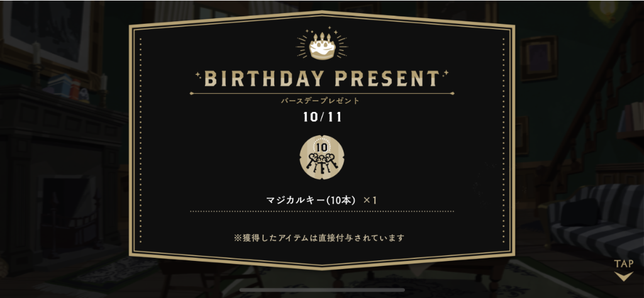
Task: Select the Magical Key bundle medallion
Action: pos(322,157)
